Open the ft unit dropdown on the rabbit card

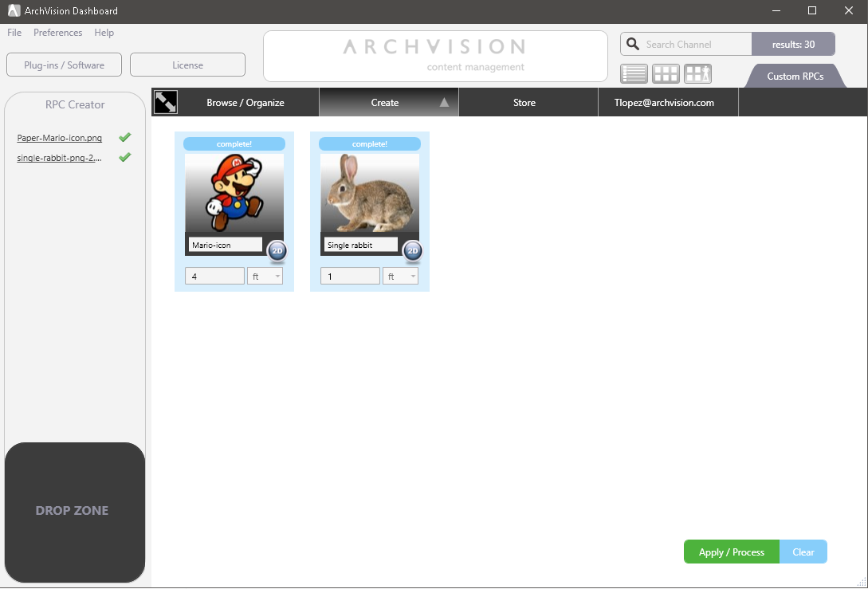point(400,275)
